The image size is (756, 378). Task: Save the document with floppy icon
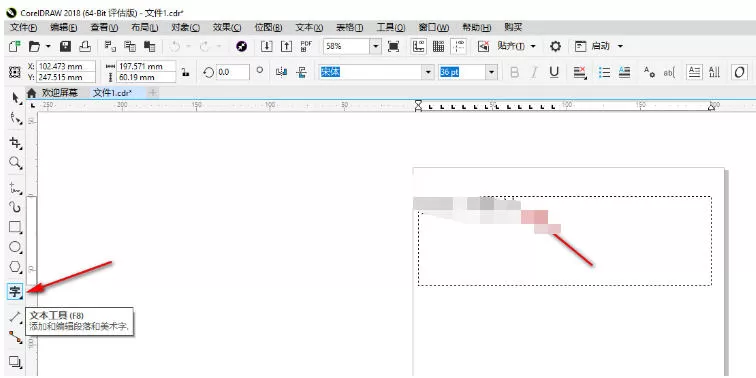(x=66, y=46)
